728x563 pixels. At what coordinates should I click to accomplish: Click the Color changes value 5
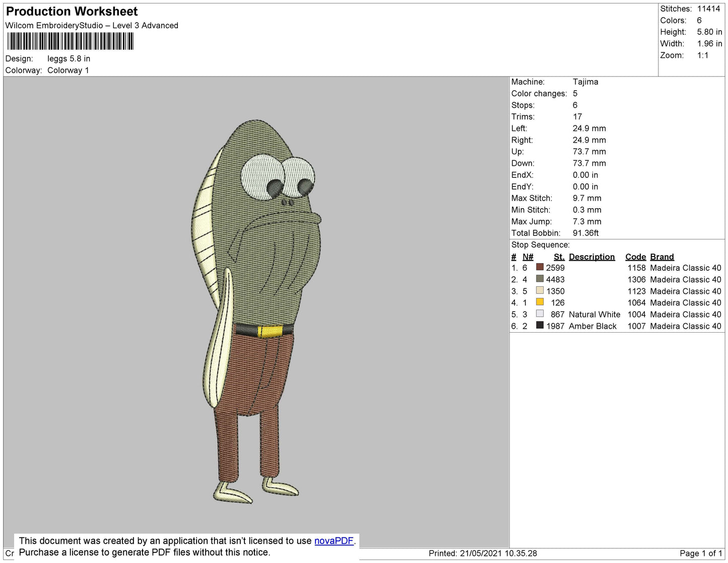tap(575, 93)
